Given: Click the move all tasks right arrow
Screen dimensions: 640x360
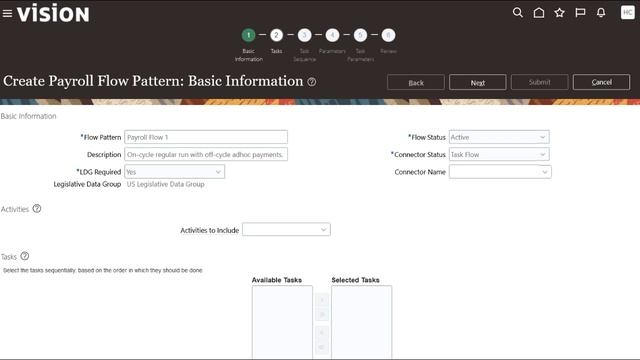Looking at the screenshot, I should (322, 314).
